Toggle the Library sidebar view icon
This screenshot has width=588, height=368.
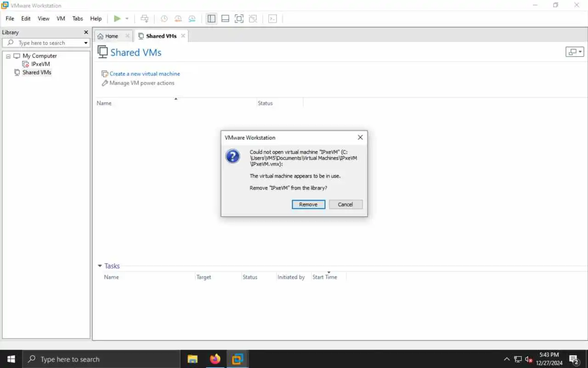click(x=211, y=18)
